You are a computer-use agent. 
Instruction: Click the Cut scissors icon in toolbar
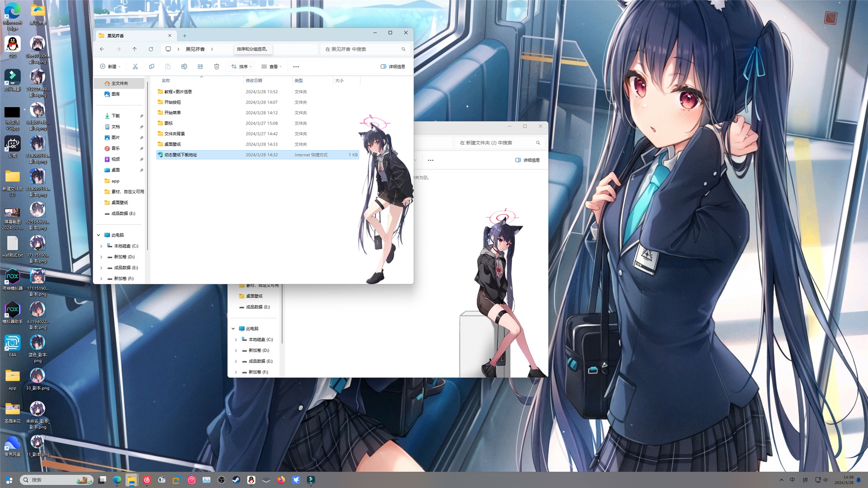pos(135,66)
